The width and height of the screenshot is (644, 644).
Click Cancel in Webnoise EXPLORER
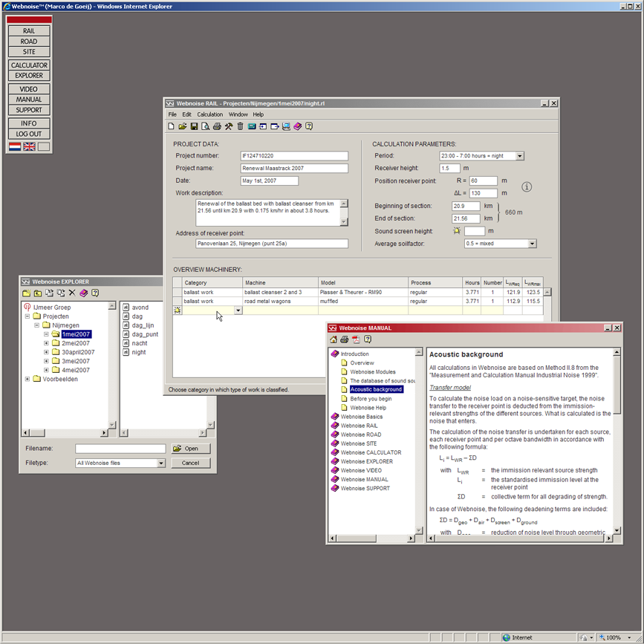click(191, 463)
